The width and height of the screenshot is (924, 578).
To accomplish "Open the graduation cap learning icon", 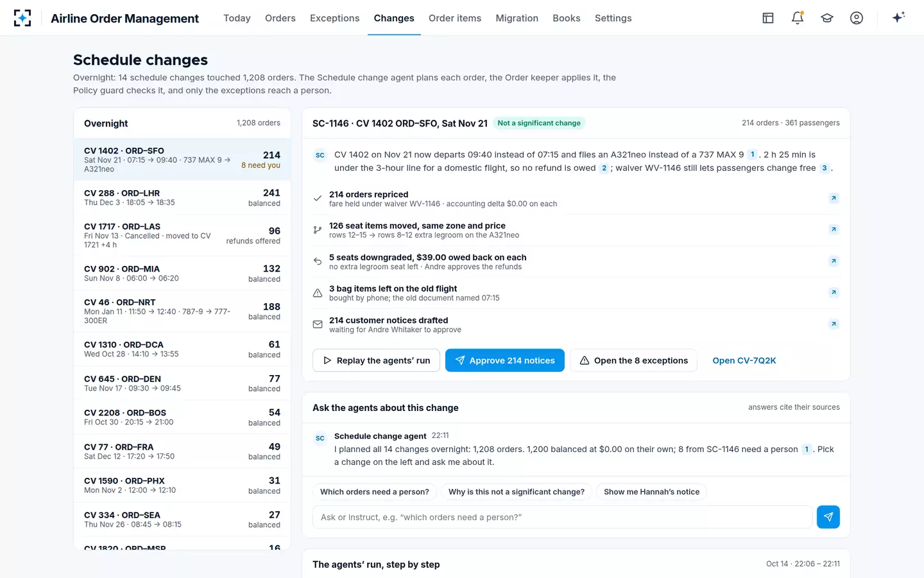I will [x=827, y=18].
